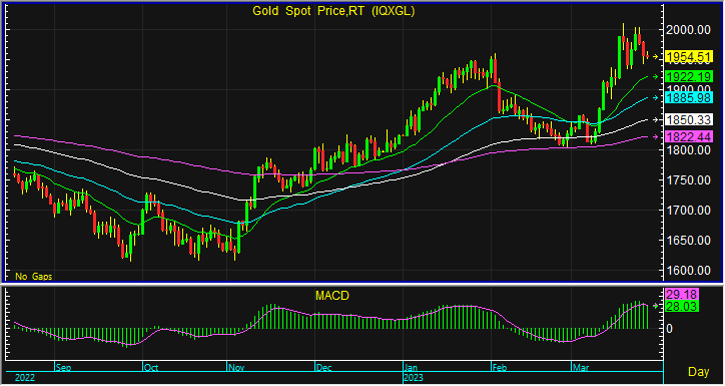725x386 pixels.
Task: Click the 1750.00 price axis label
Action: pos(688,180)
